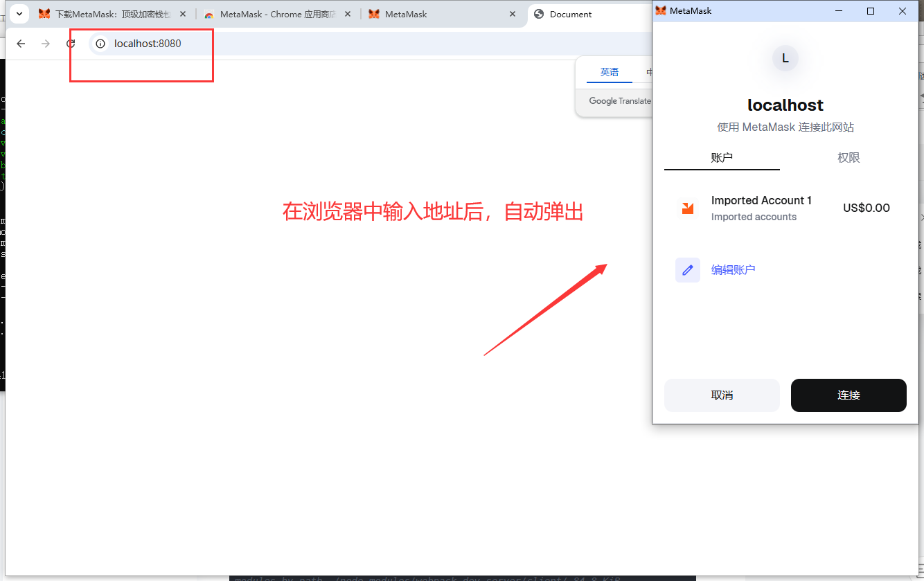Click the L site avatar icon
This screenshot has width=924, height=581.
click(785, 58)
